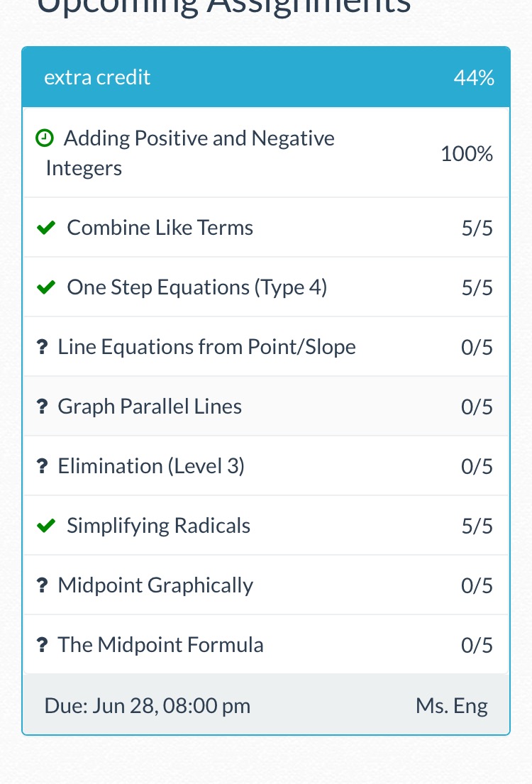Click the extra credit header title

click(x=97, y=77)
